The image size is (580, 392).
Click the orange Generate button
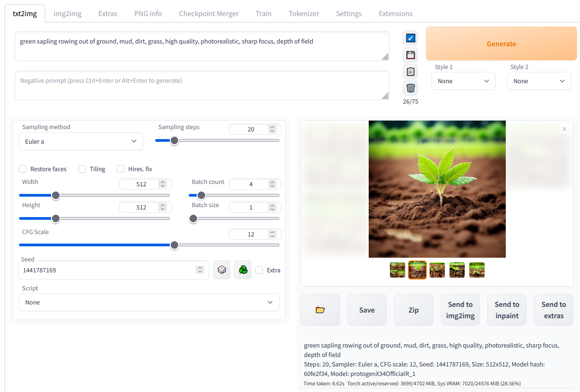[502, 44]
